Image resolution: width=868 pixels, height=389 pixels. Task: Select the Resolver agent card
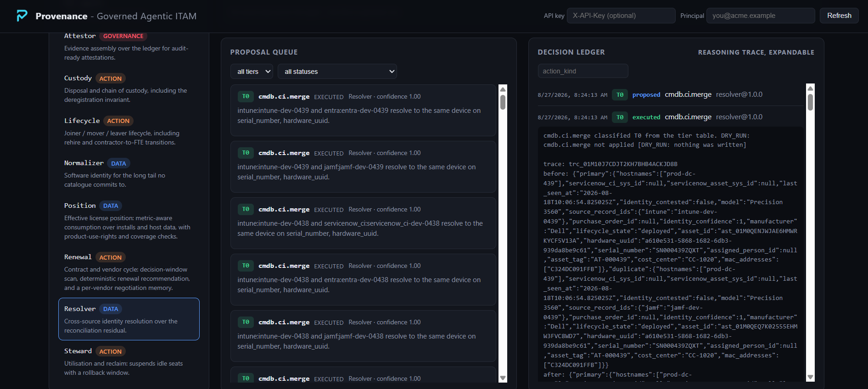pyautogui.click(x=129, y=319)
